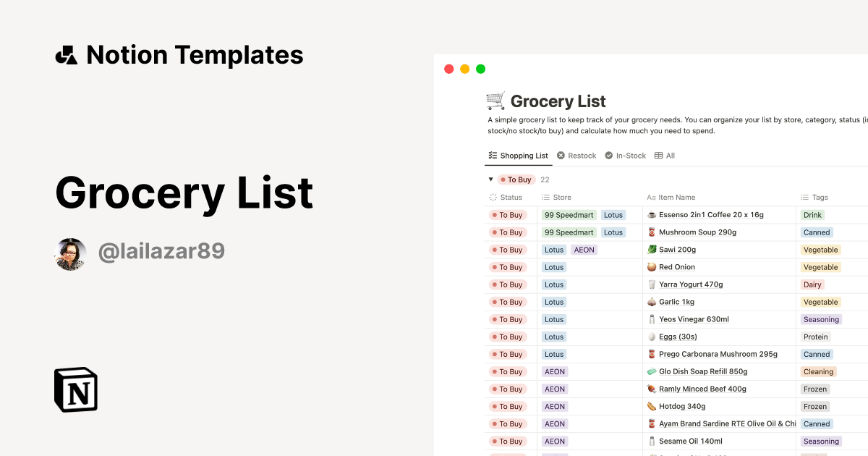The image size is (868, 456).
Task: Click the @lailazar89 author link
Action: pos(161,251)
